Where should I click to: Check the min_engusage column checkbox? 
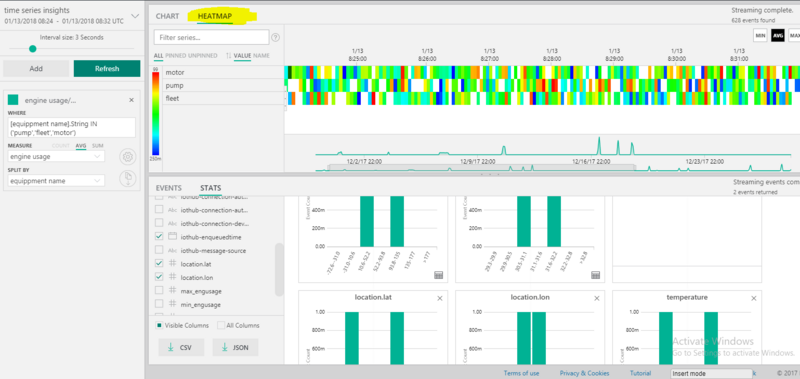coord(159,304)
